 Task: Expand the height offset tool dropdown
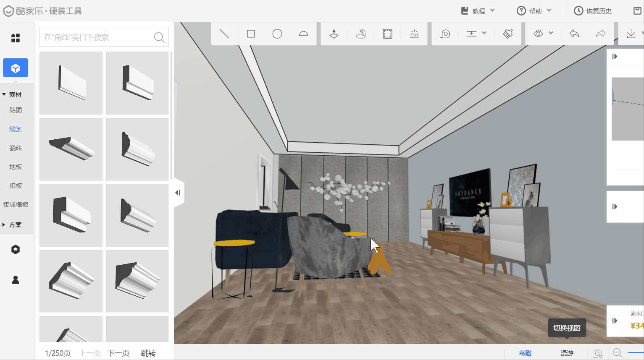[484, 33]
